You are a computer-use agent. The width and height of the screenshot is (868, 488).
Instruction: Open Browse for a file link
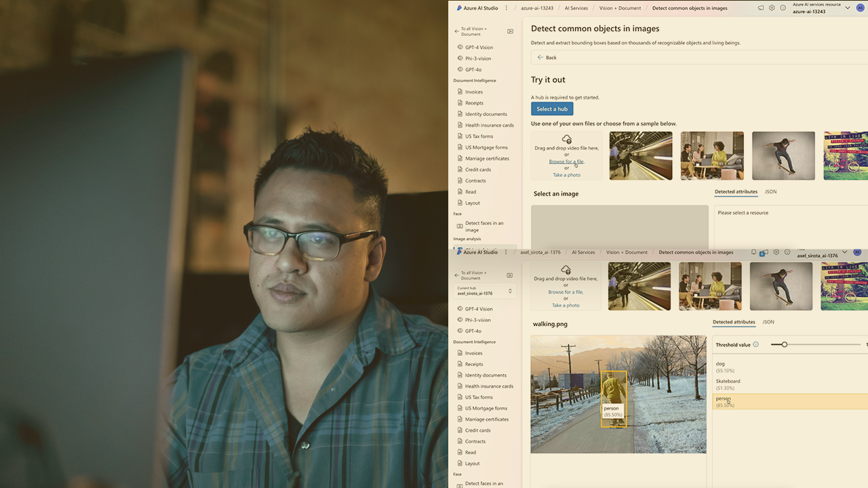566,162
